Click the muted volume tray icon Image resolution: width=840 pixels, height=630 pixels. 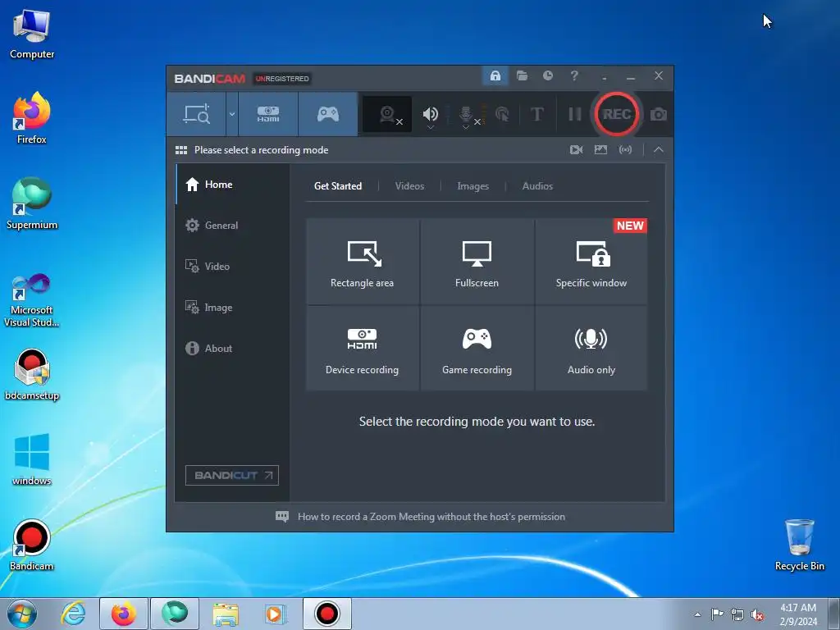(x=757, y=615)
